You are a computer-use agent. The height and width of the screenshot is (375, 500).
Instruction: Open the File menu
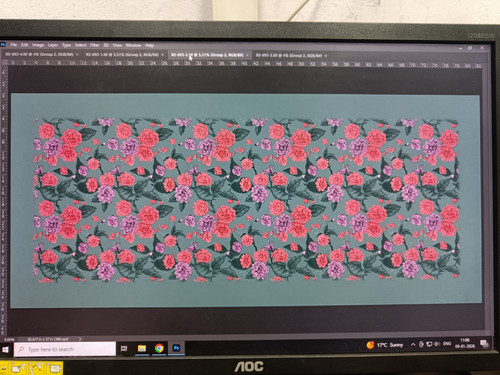point(13,44)
